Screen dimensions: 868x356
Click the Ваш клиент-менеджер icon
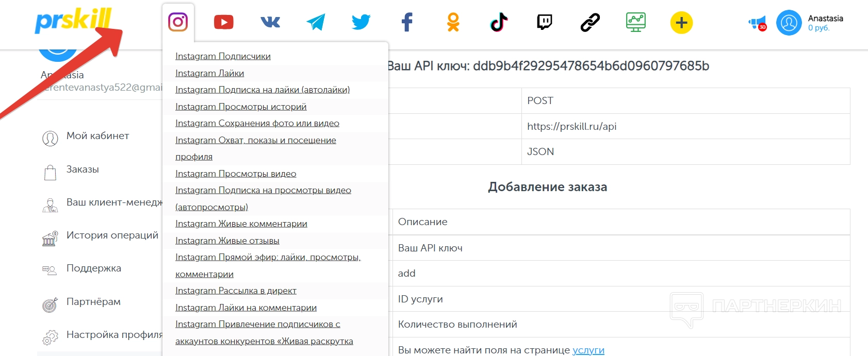pos(50,205)
